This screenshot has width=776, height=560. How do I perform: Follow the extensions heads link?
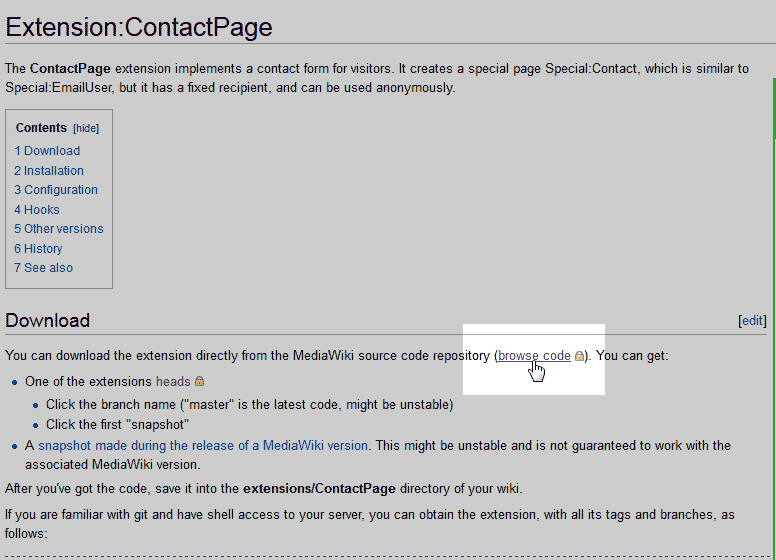point(173,381)
